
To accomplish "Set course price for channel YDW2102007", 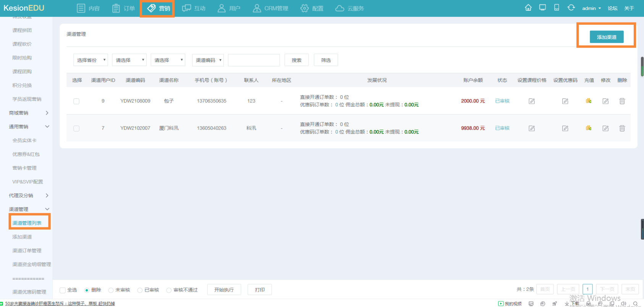I will (x=531, y=129).
